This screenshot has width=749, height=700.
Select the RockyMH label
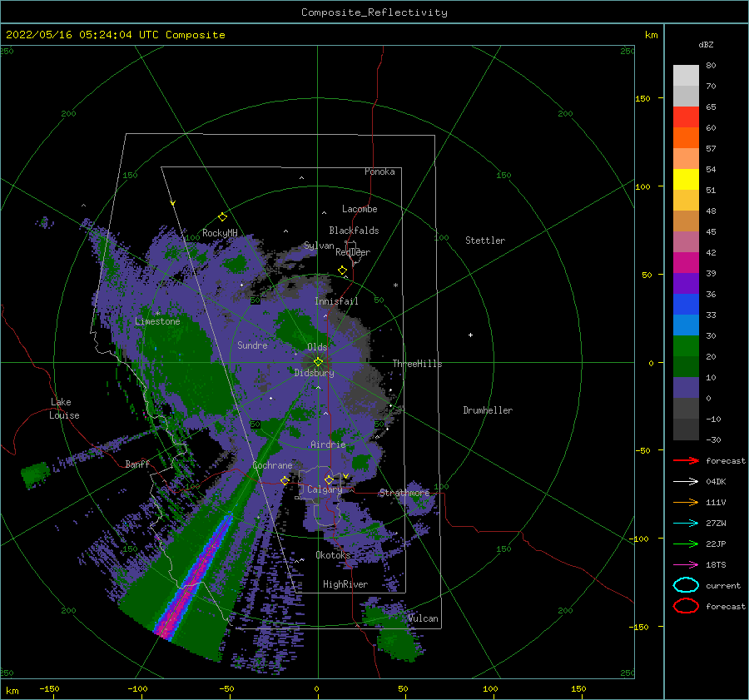coord(220,233)
